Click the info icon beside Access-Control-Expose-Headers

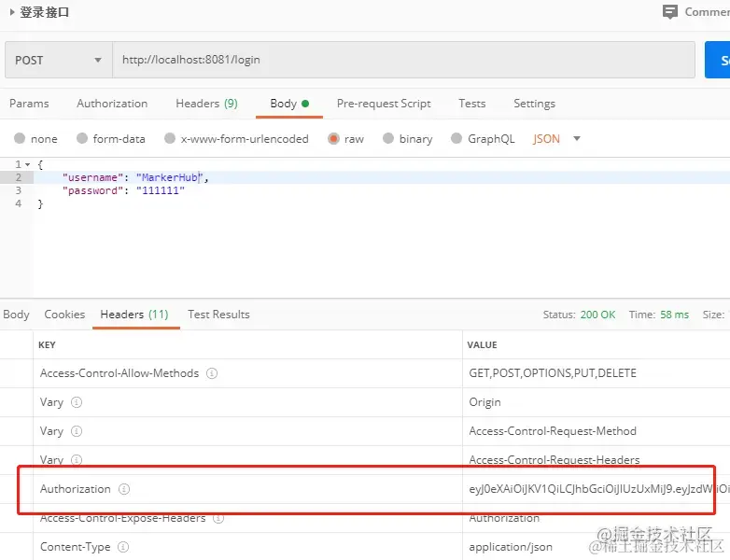click(218, 518)
